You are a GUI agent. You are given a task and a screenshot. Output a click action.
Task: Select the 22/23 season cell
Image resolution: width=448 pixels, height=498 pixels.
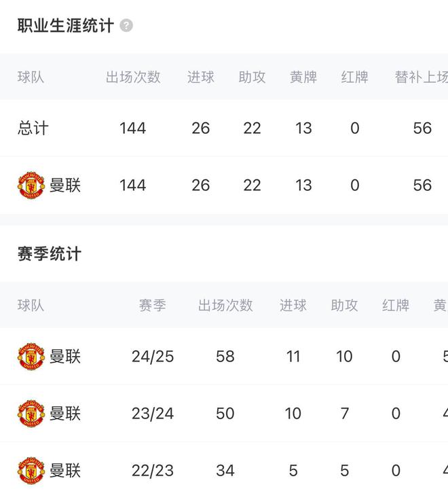(153, 470)
